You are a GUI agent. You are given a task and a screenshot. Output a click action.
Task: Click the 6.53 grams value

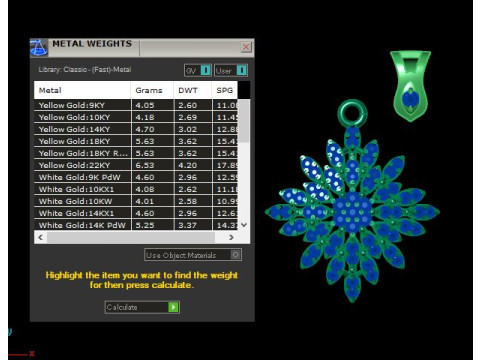145,165
